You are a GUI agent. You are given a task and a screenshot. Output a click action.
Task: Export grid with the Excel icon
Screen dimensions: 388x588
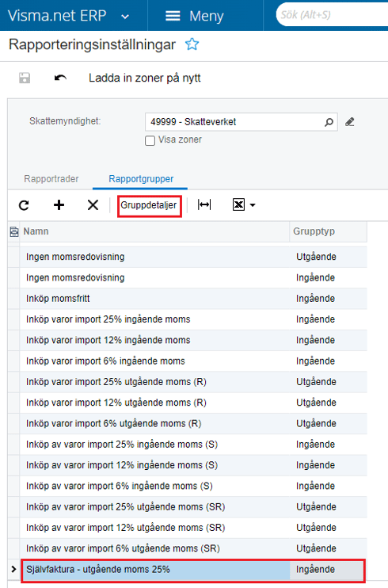click(239, 204)
